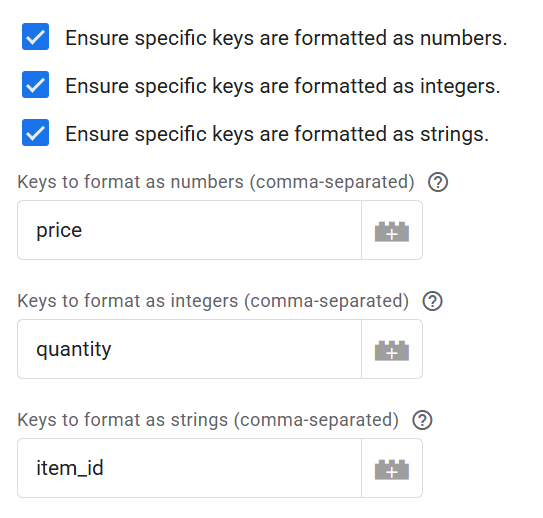The height and width of the screenshot is (518, 543).
Task: Focus the integers keys input containing quantity
Action: click(189, 349)
